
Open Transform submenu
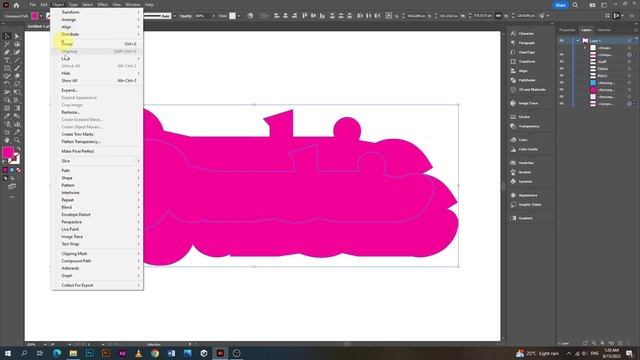click(x=97, y=12)
